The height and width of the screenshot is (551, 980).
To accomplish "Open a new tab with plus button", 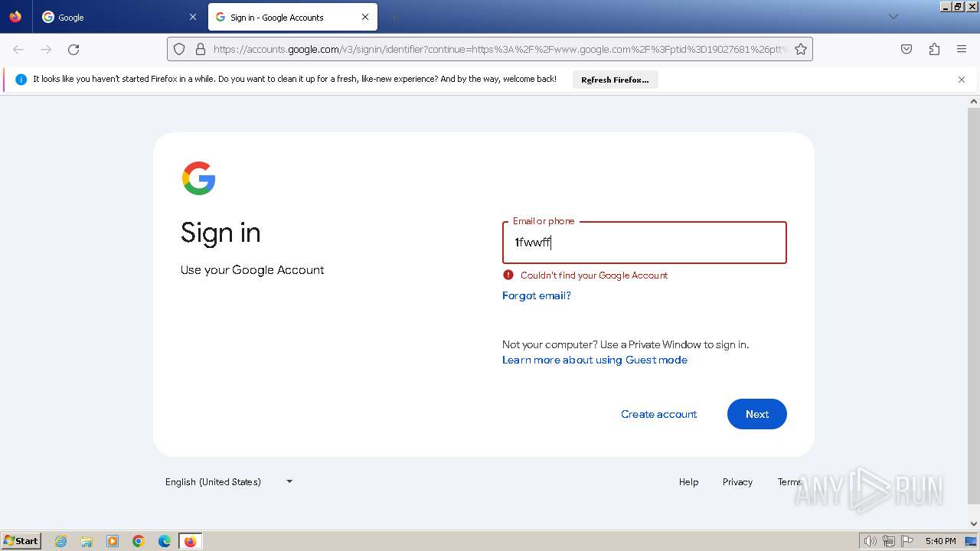I will tap(394, 17).
